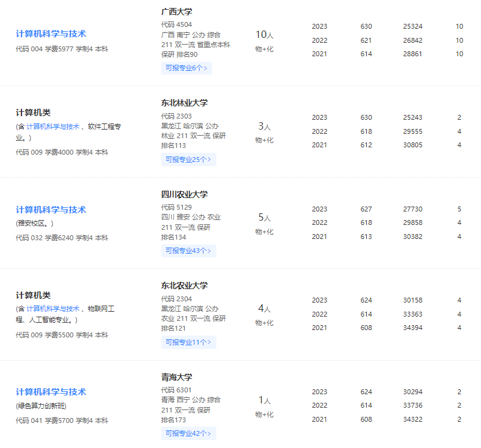The height and width of the screenshot is (448, 481).
Task: Select school name 四川农业大学
Action: click(x=185, y=194)
